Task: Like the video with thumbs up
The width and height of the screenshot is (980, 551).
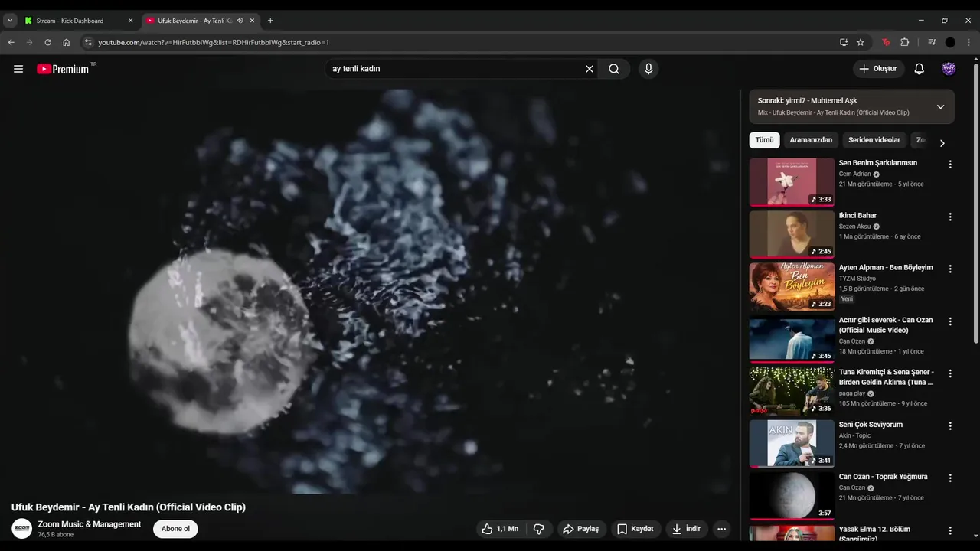Action: coord(501,529)
